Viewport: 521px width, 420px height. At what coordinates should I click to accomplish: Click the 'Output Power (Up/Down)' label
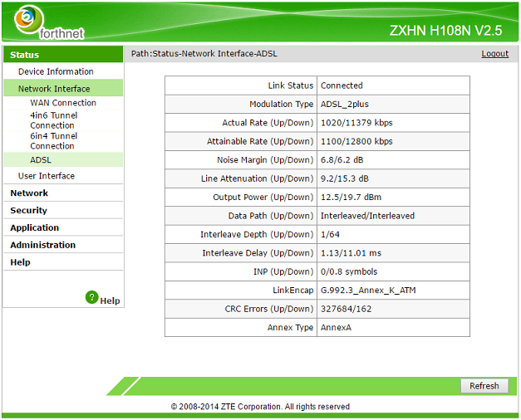[x=263, y=197]
